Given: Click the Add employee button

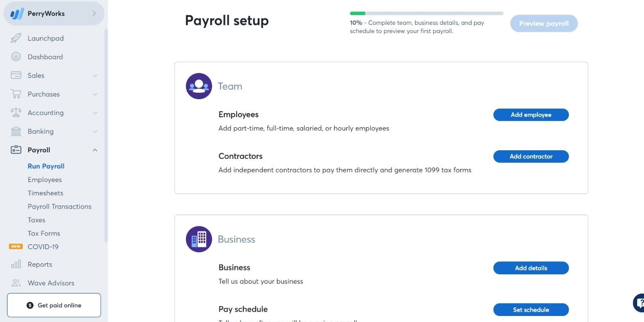Looking at the screenshot, I should click(x=531, y=114).
